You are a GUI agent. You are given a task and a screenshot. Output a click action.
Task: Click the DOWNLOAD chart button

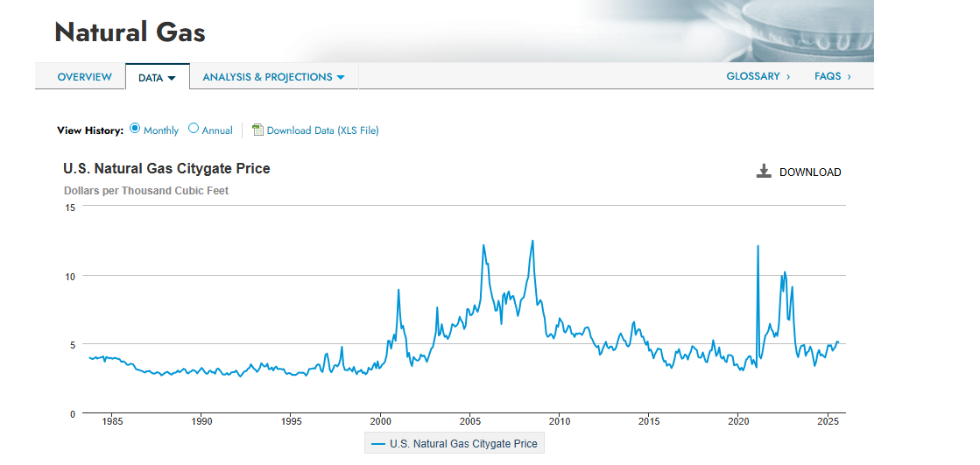click(799, 172)
